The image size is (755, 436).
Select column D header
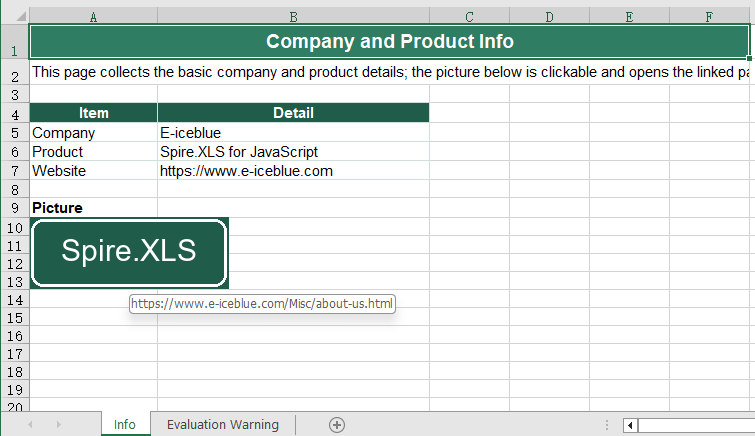tap(549, 17)
